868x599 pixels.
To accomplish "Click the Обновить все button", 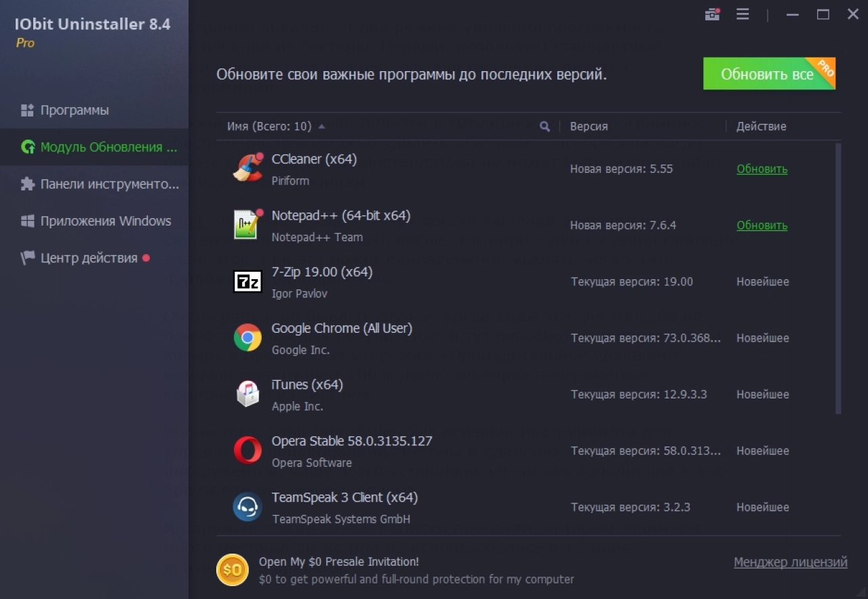I will pyautogui.click(x=769, y=74).
